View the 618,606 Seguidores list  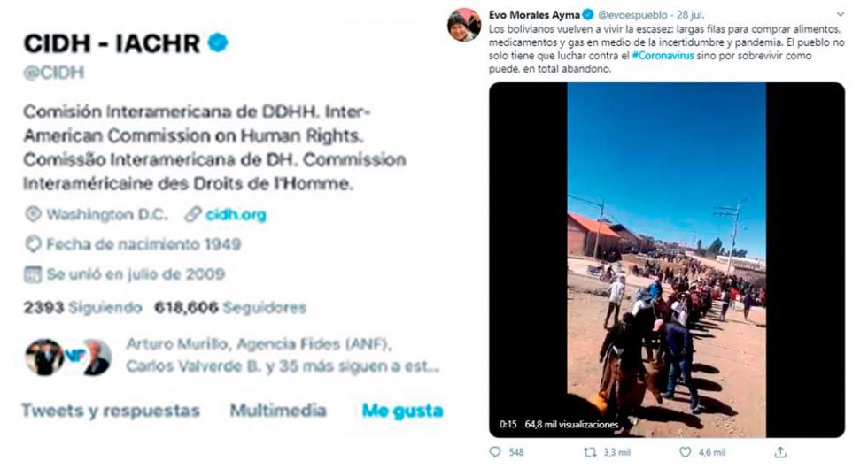click(230, 308)
